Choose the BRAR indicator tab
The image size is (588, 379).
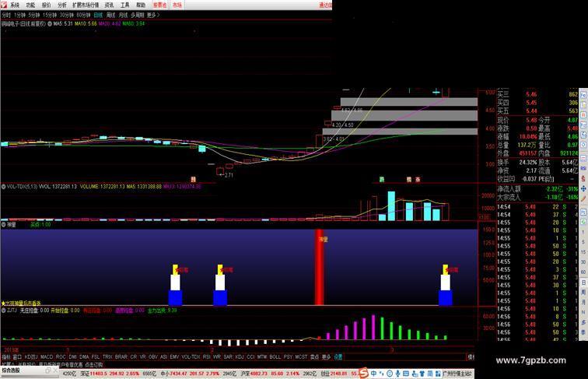click(x=121, y=357)
